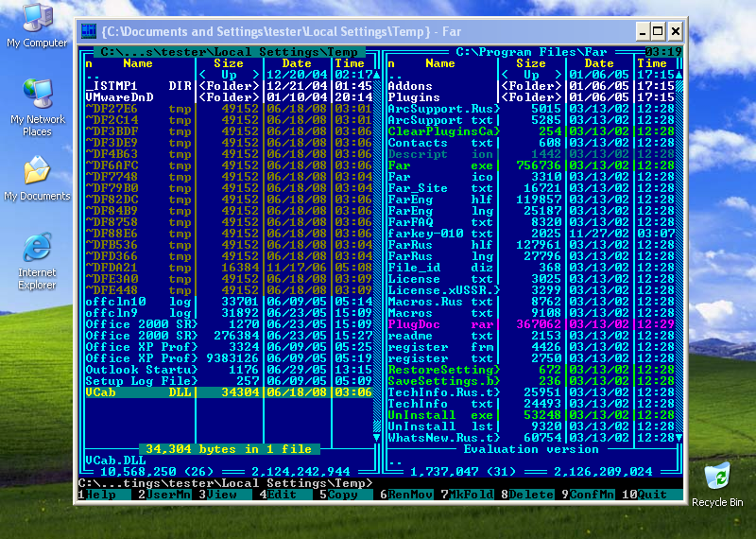Select PlugDoc rar archive
This screenshot has height=539, width=756.
tap(531, 324)
